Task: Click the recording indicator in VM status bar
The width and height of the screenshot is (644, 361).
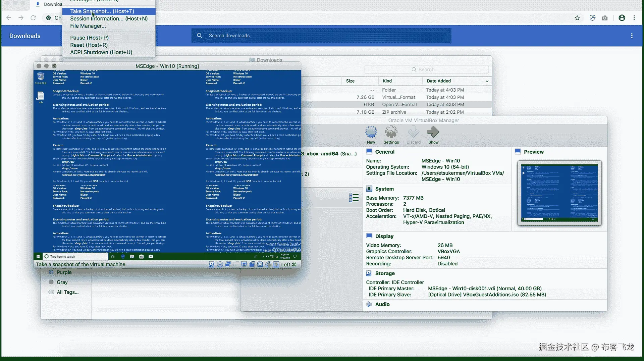Action: click(x=252, y=264)
